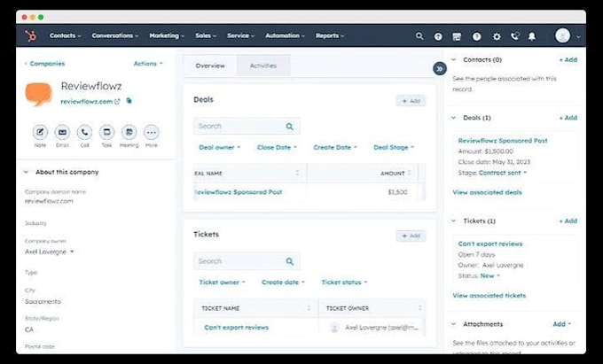
Task: Collapse right sidebar with double-arrow button
Action: click(440, 69)
